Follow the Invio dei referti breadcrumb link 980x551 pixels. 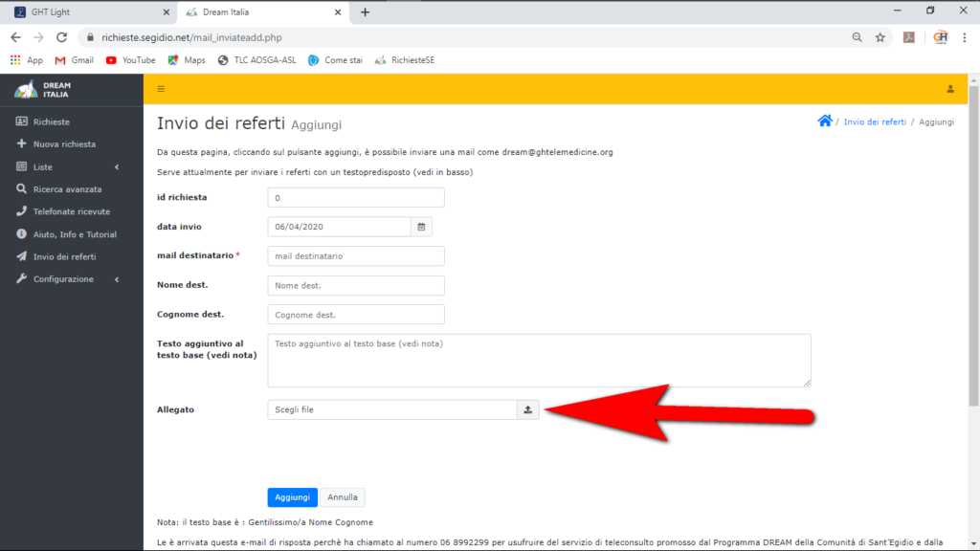coord(874,122)
